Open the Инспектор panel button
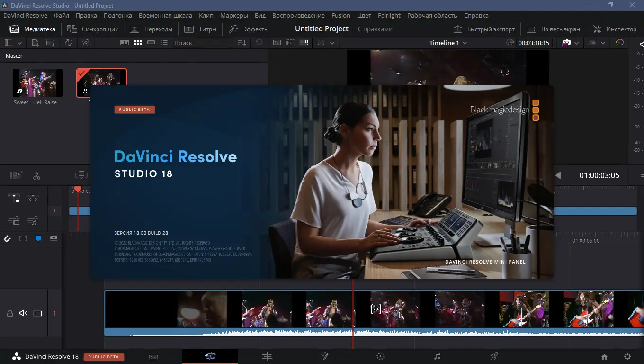644x364 pixels. 615,29
